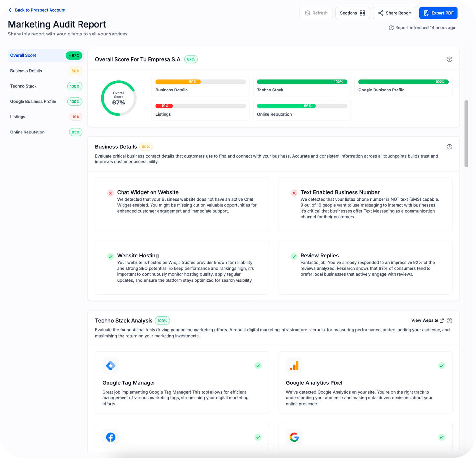The height and width of the screenshot is (458, 476).
Task: Click the Refresh button
Action: (316, 13)
